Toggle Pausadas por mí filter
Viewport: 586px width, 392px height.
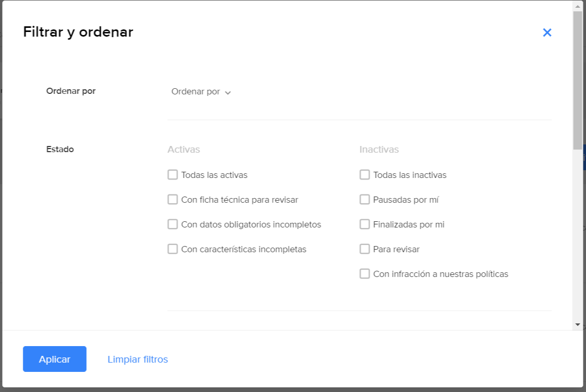365,200
